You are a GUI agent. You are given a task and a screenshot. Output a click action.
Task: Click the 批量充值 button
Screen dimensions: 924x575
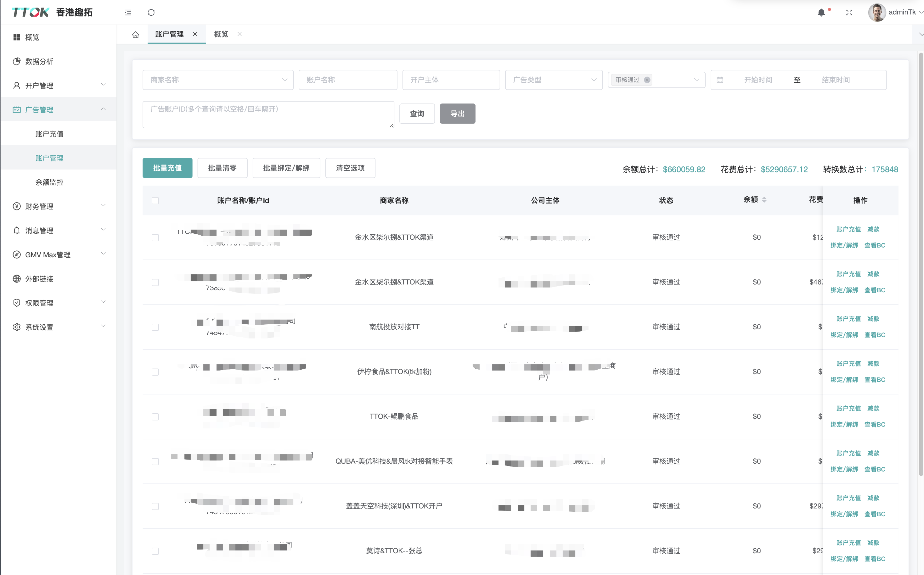point(167,168)
